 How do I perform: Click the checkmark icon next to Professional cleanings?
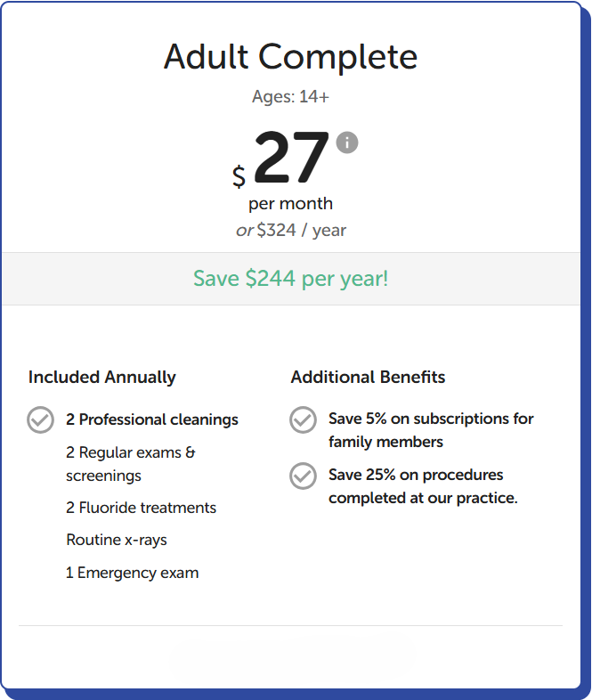[x=40, y=419]
